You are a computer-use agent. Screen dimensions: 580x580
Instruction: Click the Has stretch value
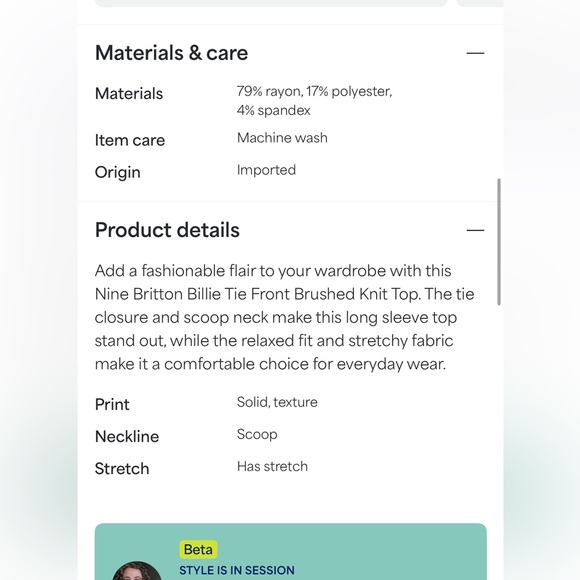[x=272, y=466]
